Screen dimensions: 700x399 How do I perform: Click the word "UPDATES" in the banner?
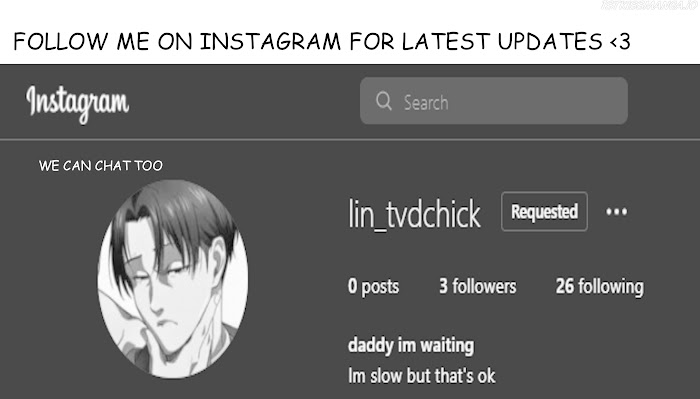[550, 42]
